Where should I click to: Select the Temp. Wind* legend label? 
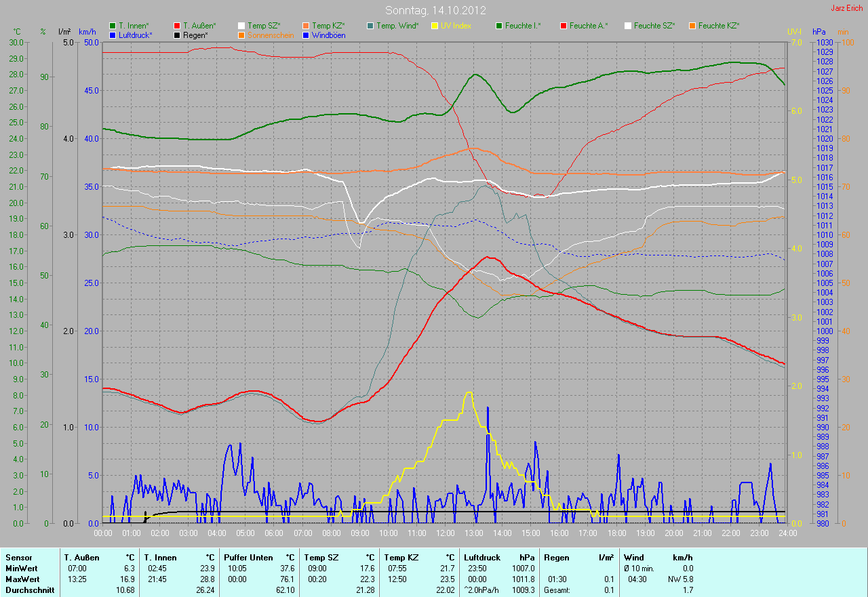pos(397,26)
